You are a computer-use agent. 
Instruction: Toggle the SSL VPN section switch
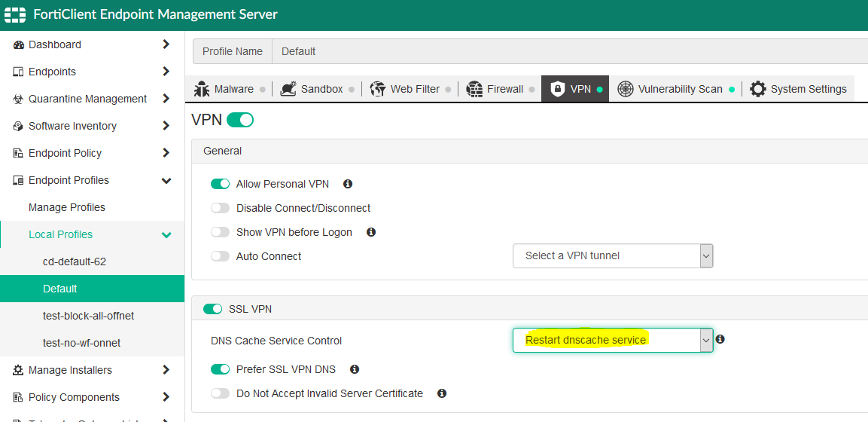click(213, 309)
